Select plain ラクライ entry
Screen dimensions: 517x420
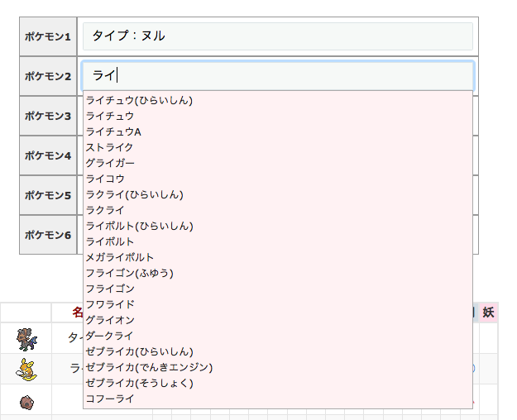point(278,210)
